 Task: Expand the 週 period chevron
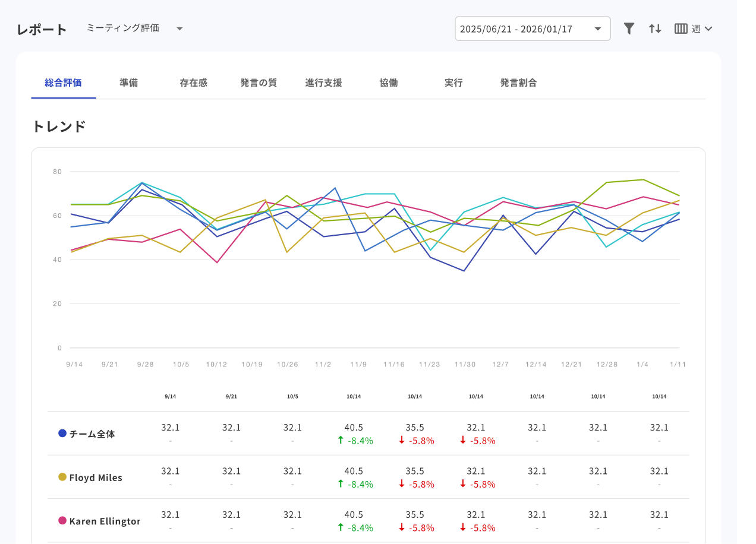(708, 29)
